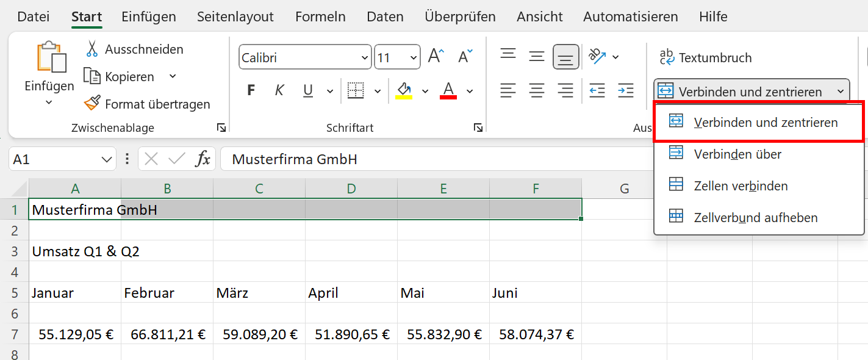The height and width of the screenshot is (360, 868).
Task: Switch to the Überprüfen tab
Action: pyautogui.click(x=461, y=16)
